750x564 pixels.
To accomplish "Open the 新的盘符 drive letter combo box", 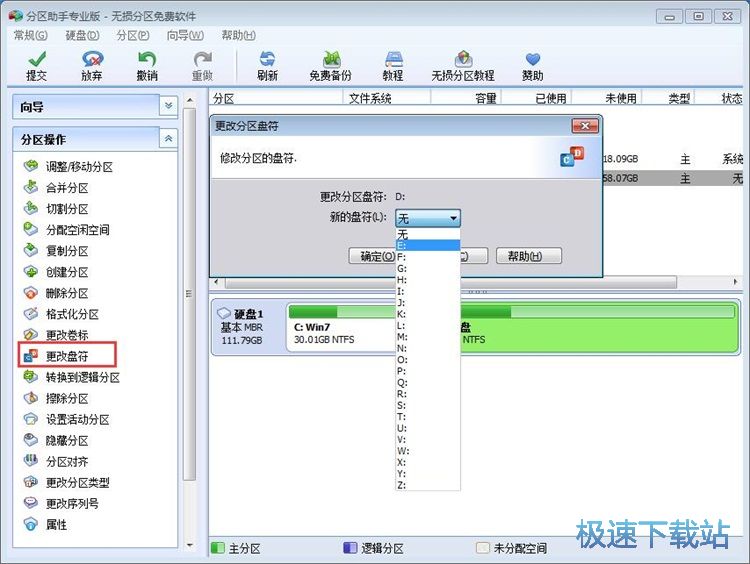I will point(428,218).
